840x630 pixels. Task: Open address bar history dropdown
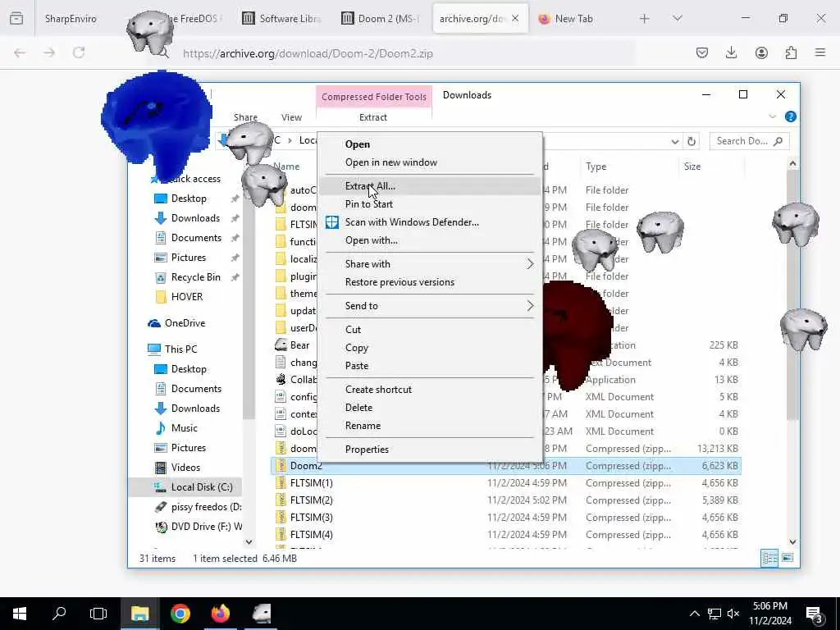(x=674, y=141)
